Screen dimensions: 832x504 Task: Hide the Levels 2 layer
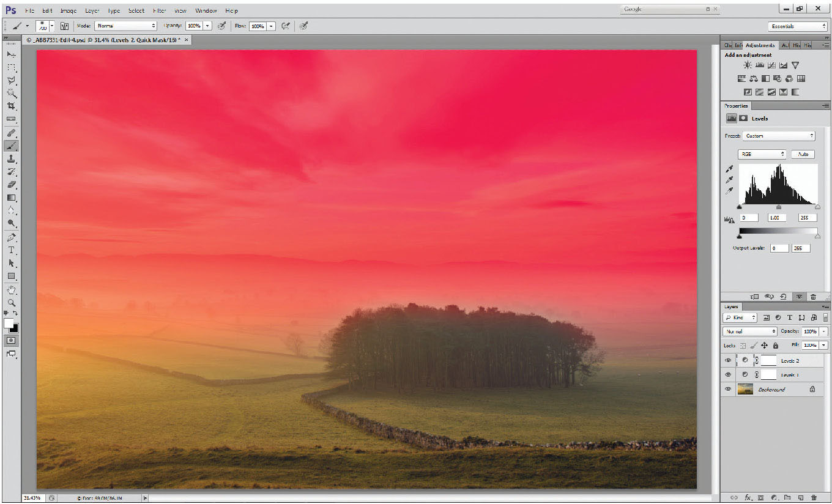pos(728,360)
